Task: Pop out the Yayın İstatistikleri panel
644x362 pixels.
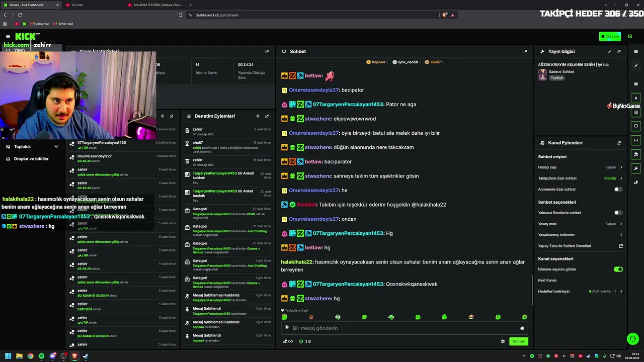Action: 267,51
